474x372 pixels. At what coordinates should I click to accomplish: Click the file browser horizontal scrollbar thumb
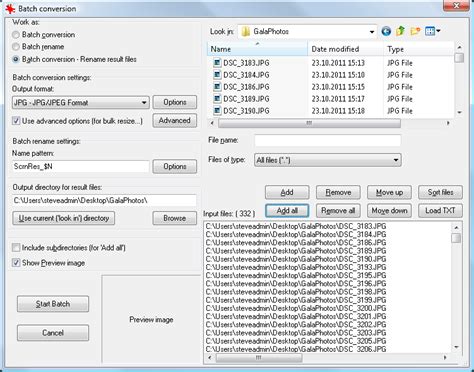[x=309, y=123]
